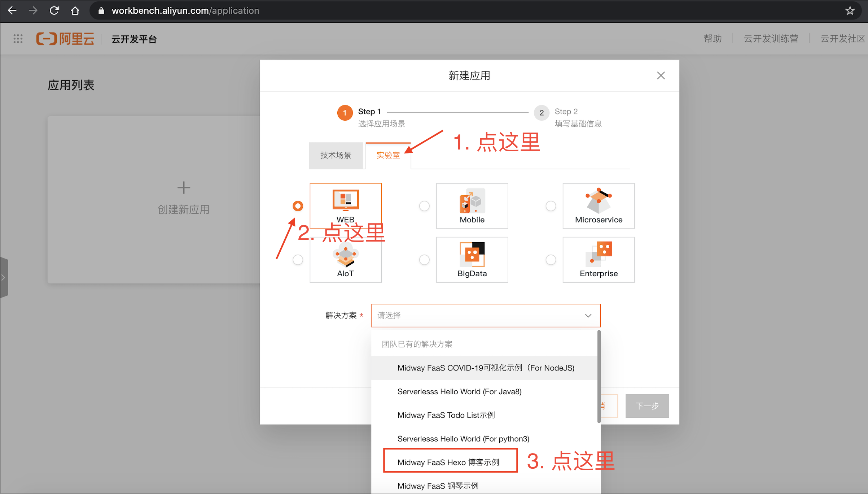Click the browser forward arrow
Screen dimensions: 868x494
33,10
